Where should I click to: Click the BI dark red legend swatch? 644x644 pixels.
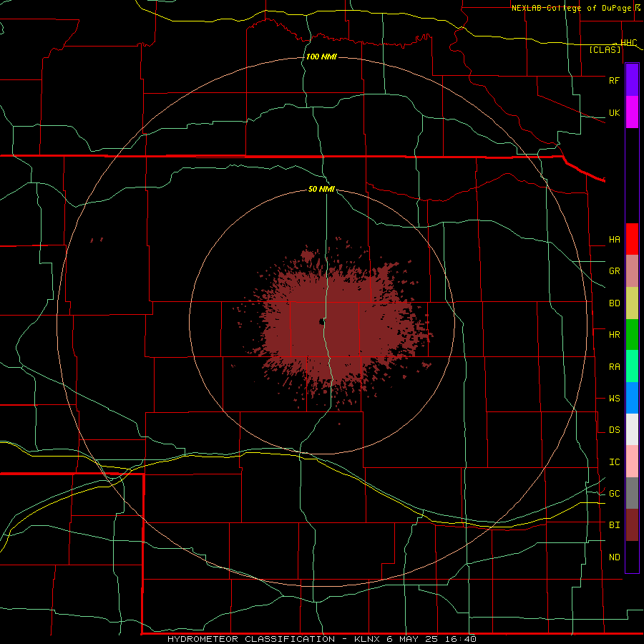(x=632, y=525)
